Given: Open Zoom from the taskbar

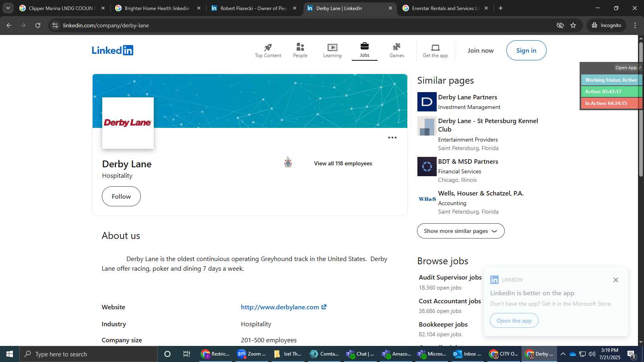Looking at the screenshot, I should (x=252, y=354).
